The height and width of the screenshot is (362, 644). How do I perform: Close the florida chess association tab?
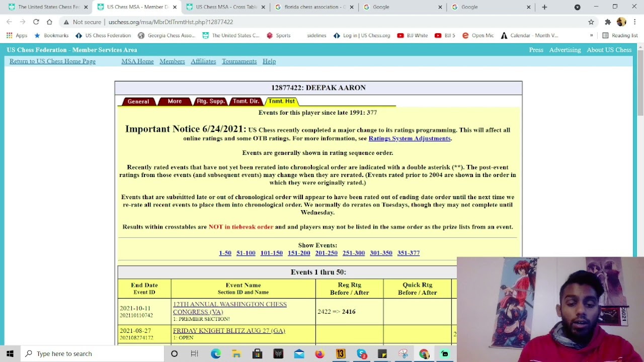352,7
